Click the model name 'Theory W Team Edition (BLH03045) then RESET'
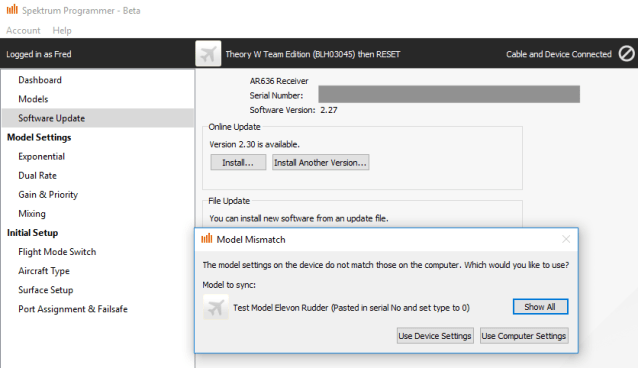Image resolution: width=638 pixels, height=368 pixels. [313, 54]
